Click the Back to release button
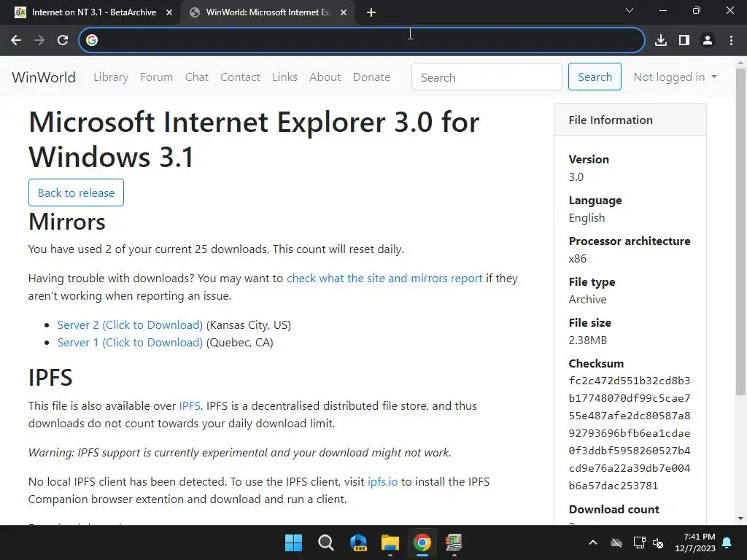The image size is (747, 560). pos(76,192)
